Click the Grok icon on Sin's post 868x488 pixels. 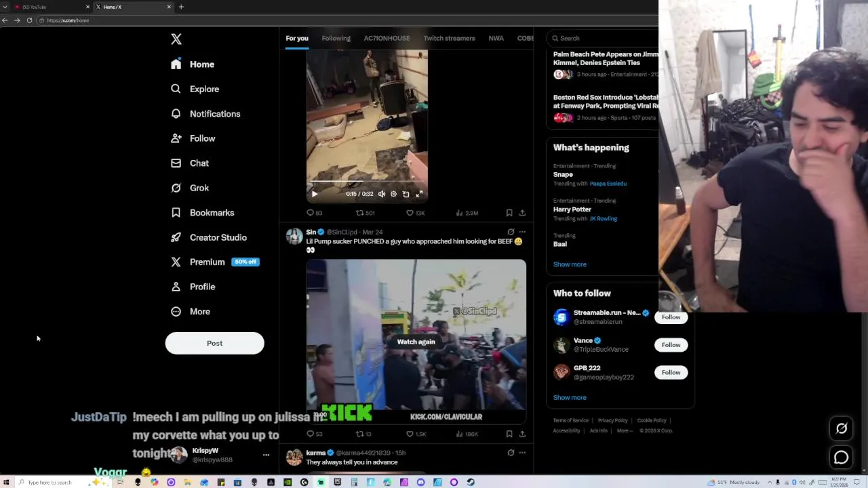[511, 232]
